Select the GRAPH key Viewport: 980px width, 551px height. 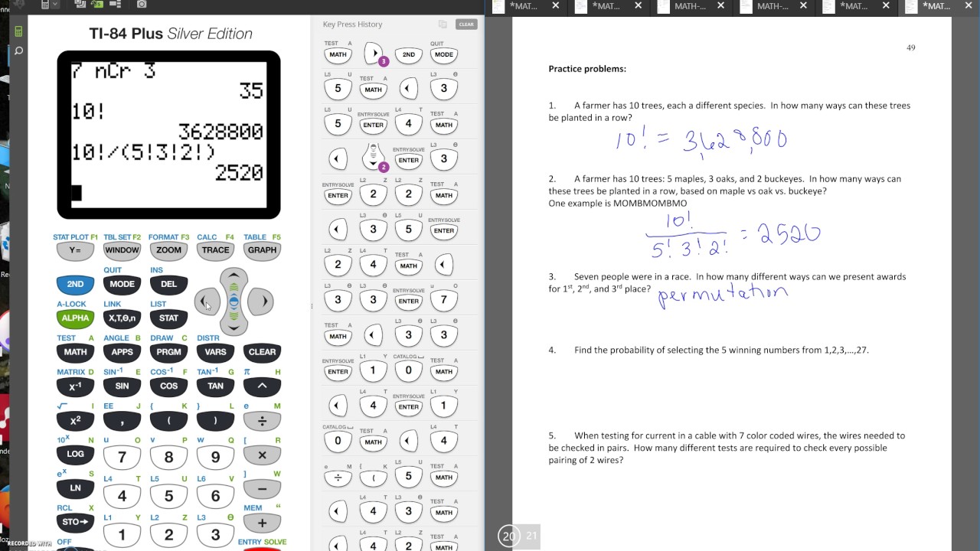tap(262, 250)
